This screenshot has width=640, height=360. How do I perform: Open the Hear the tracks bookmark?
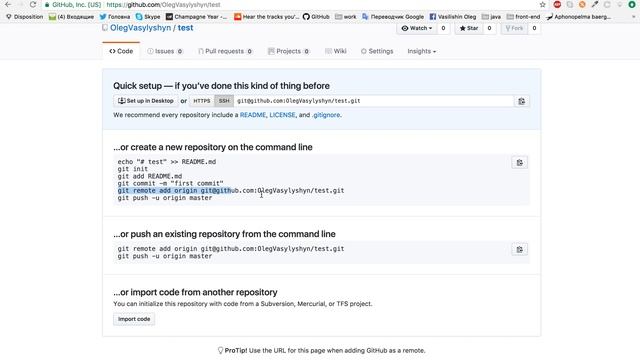(267, 17)
